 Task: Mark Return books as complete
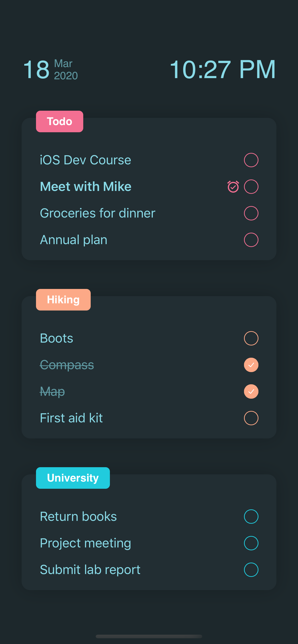[x=251, y=517]
